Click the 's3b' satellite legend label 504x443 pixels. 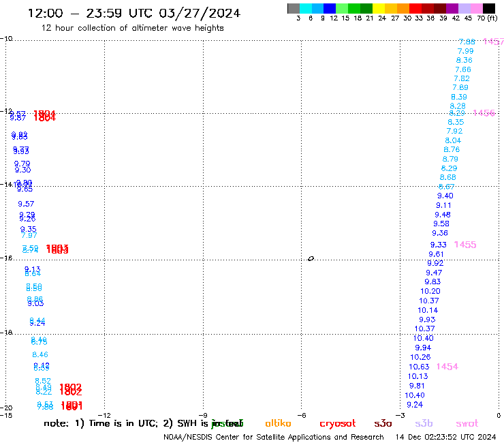pyautogui.click(x=424, y=423)
